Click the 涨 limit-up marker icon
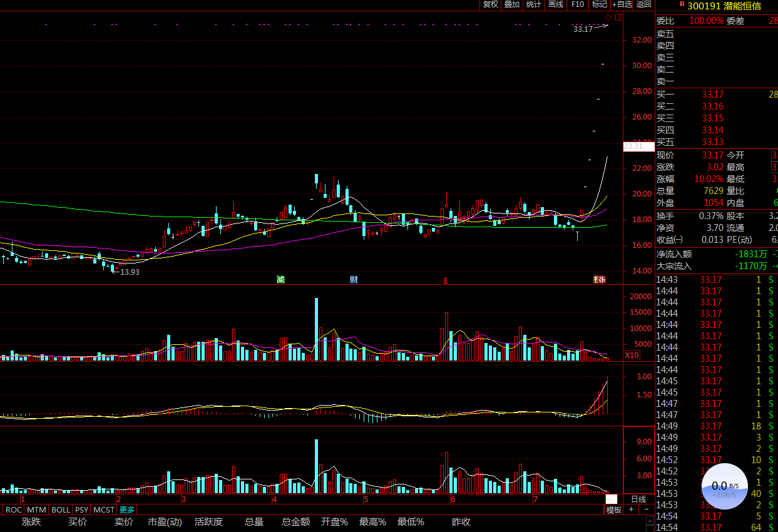 tap(600, 279)
